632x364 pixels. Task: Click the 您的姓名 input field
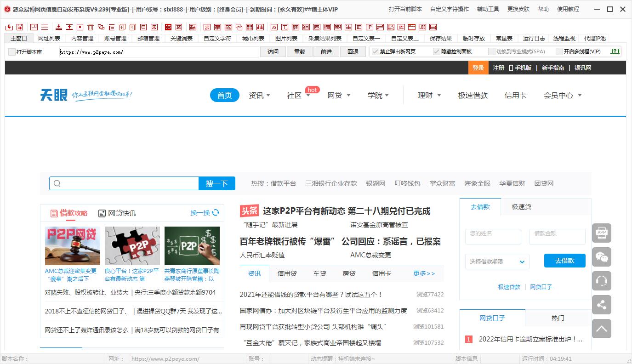coord(493,236)
